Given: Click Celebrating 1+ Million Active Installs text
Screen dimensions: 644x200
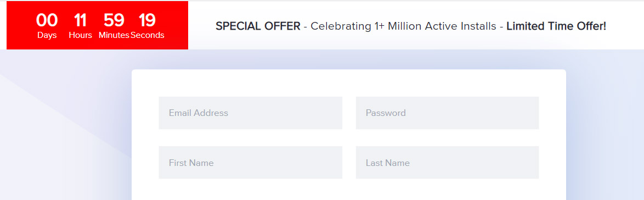Looking at the screenshot, I should click(x=403, y=26).
